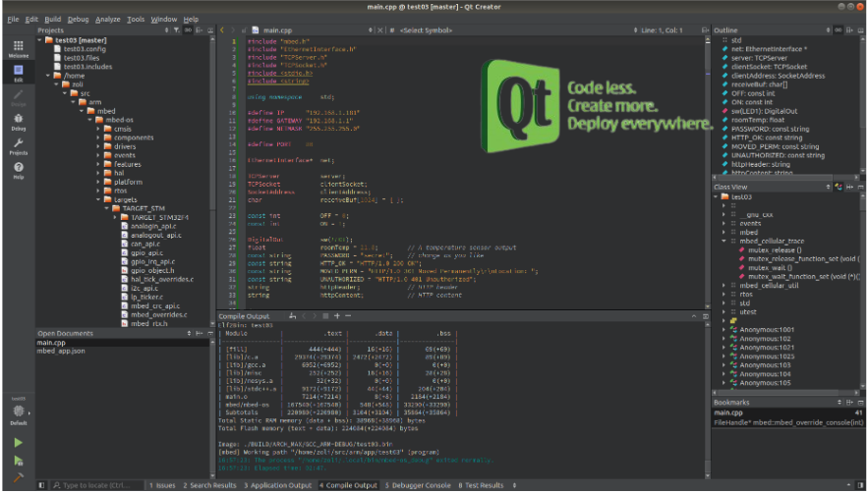
Task: Close the Bookmarks panel
Action: point(861,403)
